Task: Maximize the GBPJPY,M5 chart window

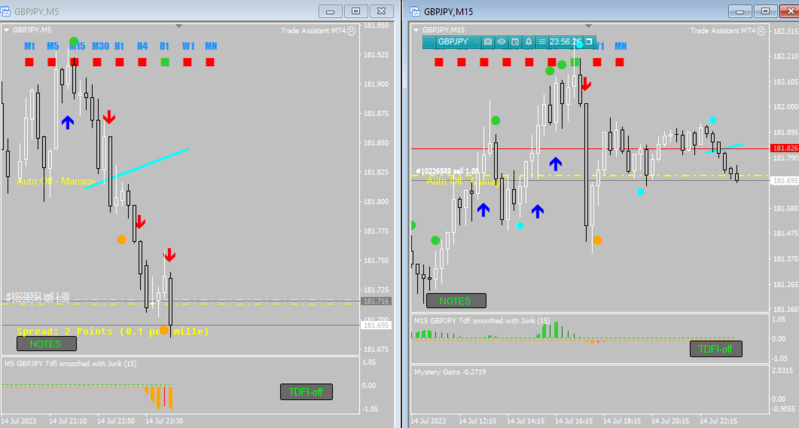Action: coord(356,11)
